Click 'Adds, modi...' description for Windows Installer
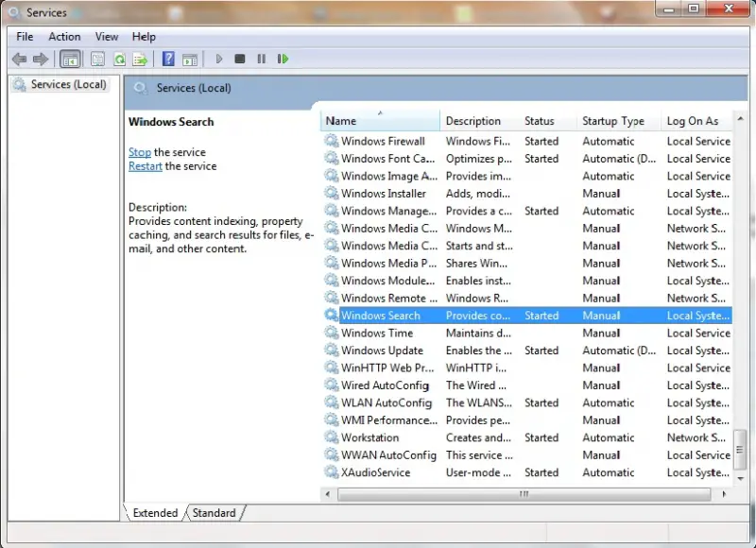Screen dimensions: 756x548 pyautogui.click(x=478, y=194)
